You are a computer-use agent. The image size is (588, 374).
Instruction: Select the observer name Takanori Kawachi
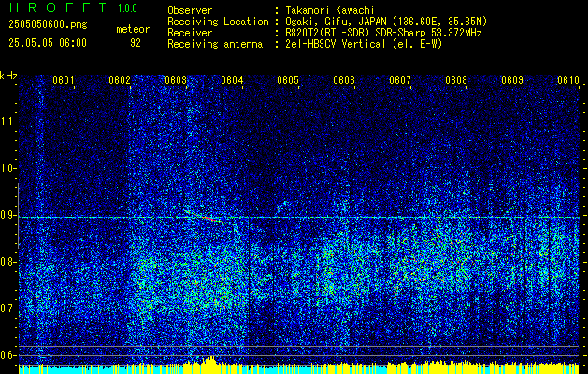click(328, 10)
